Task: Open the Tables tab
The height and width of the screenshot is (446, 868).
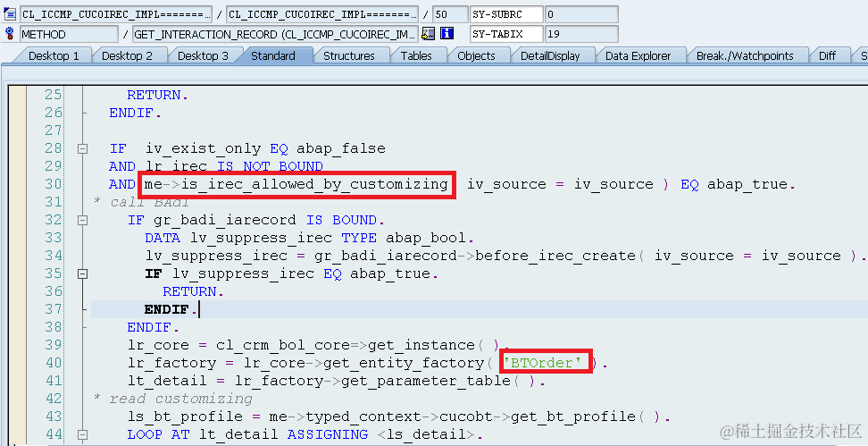Action: tap(416, 55)
